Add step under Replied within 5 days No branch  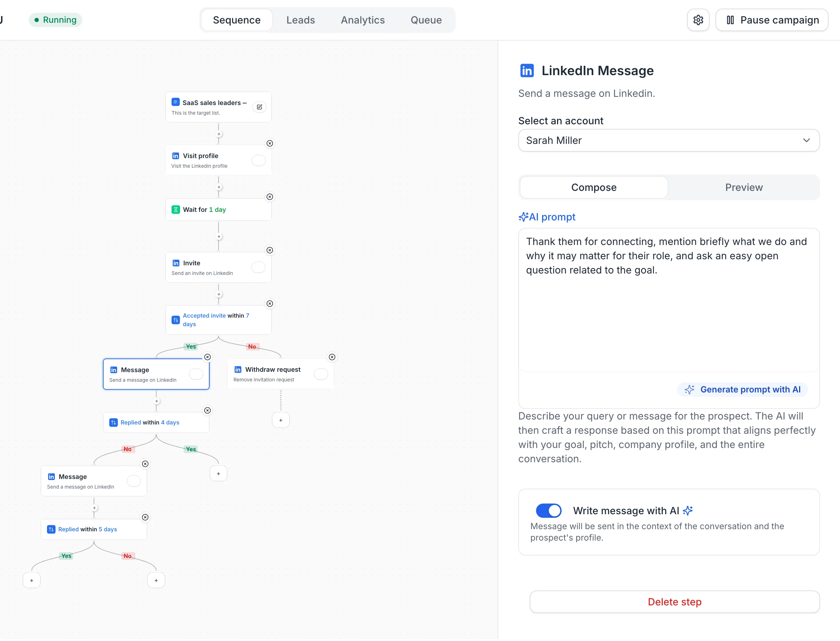156,580
